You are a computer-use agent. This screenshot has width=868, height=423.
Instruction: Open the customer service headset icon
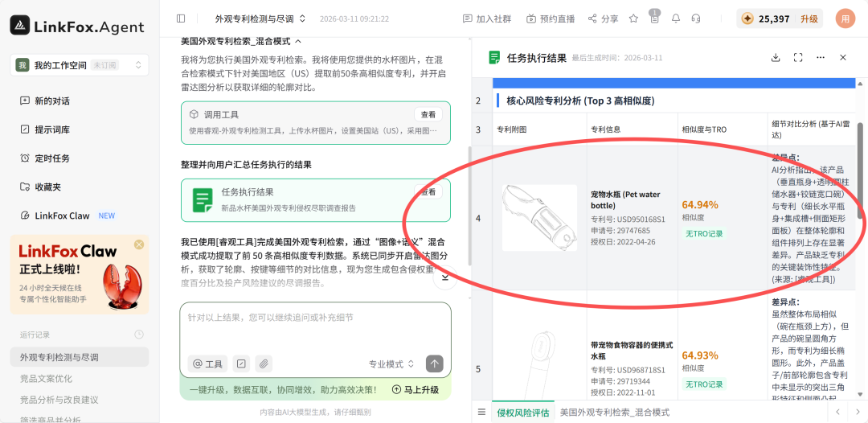pos(696,18)
